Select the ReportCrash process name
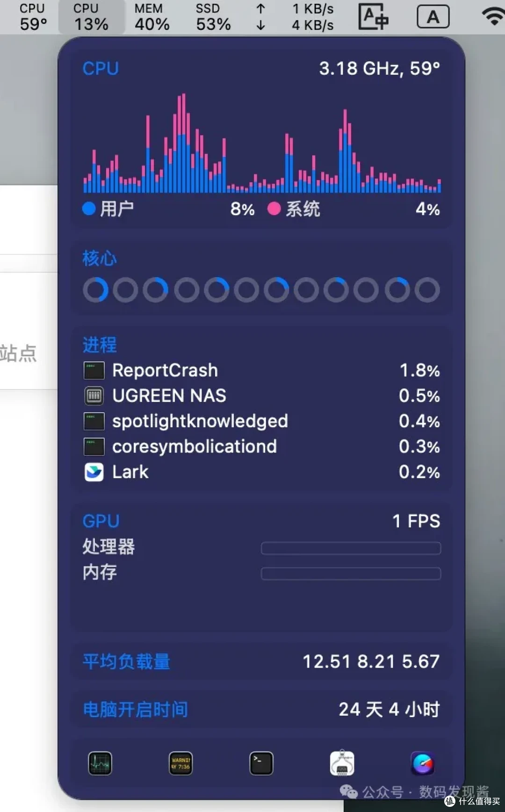Image resolution: width=505 pixels, height=812 pixels. click(x=165, y=370)
